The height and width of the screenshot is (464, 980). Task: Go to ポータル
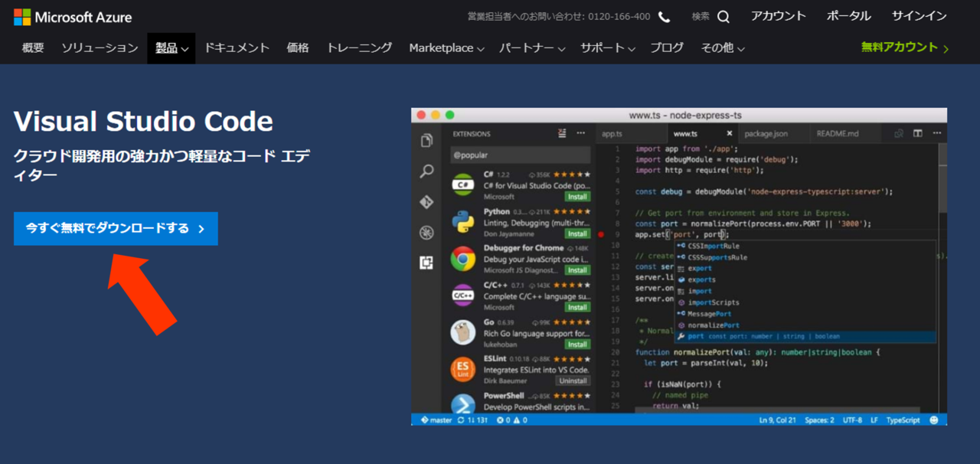click(848, 16)
